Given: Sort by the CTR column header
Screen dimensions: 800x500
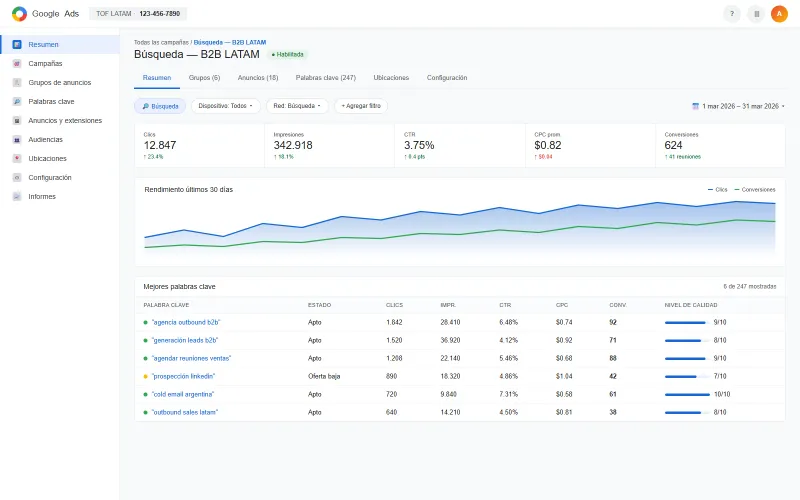Looking at the screenshot, I should (505, 305).
